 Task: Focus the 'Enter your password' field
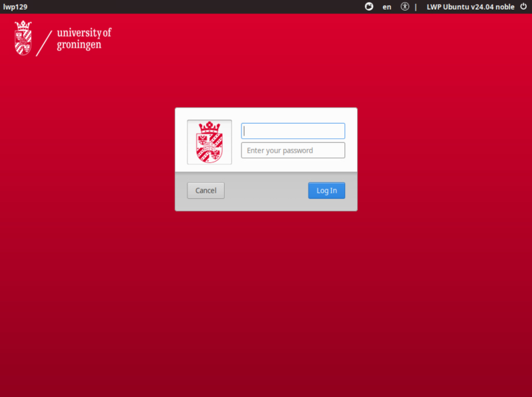[293, 150]
